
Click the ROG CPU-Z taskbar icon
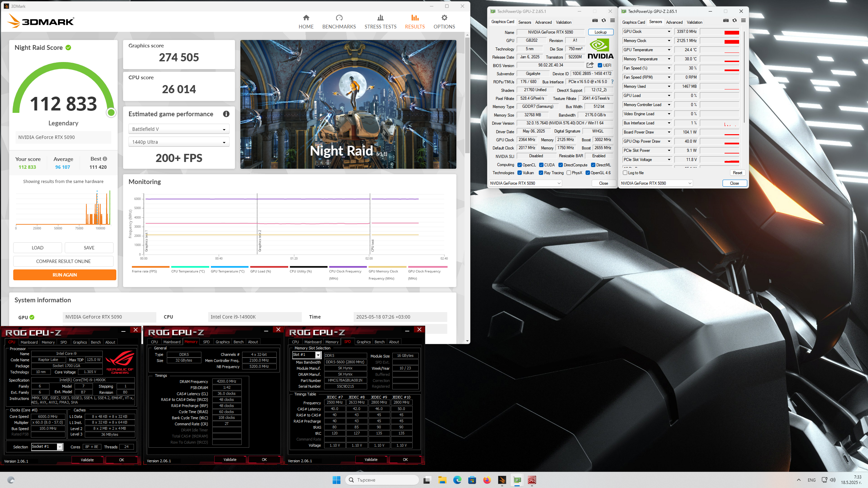pyautogui.click(x=532, y=480)
